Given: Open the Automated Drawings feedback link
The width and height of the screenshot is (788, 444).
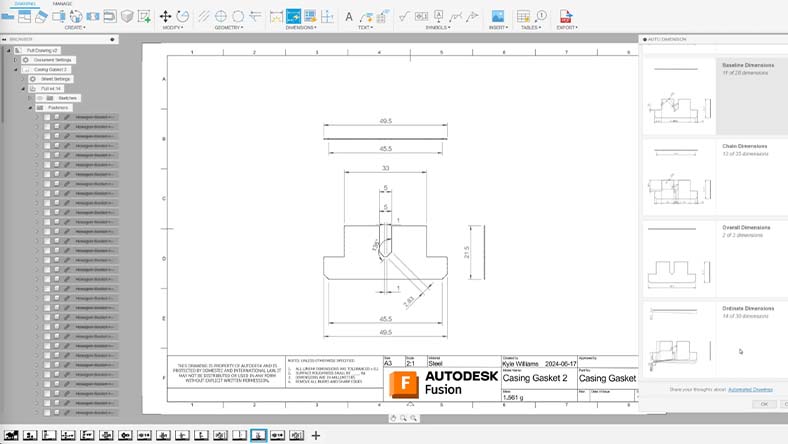Looking at the screenshot, I should point(754,388).
